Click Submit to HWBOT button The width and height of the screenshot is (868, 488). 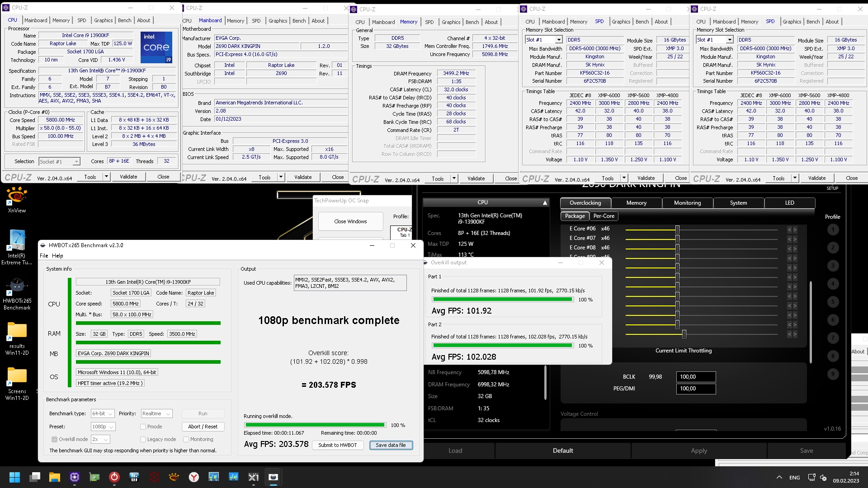(x=337, y=445)
